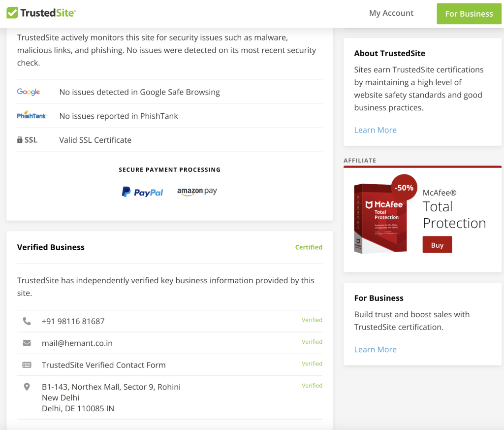Click the TrustedSite logo
This screenshot has height=430, width=504.
pos(41,13)
